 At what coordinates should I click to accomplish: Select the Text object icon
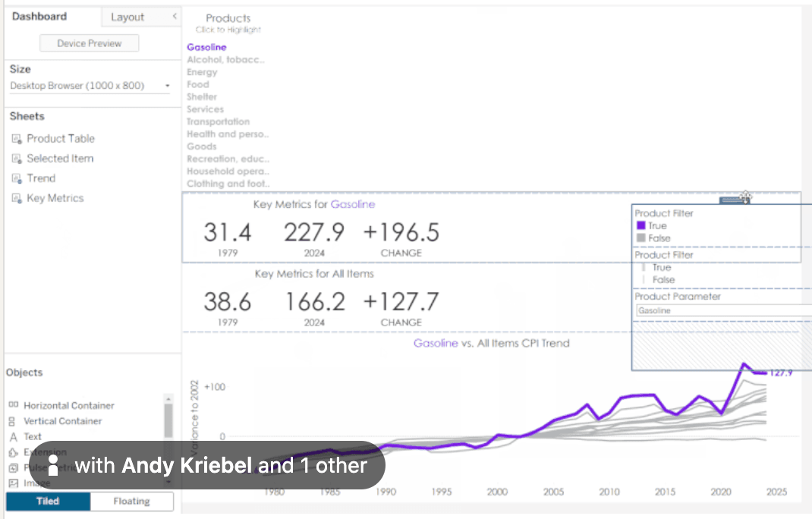coord(13,437)
